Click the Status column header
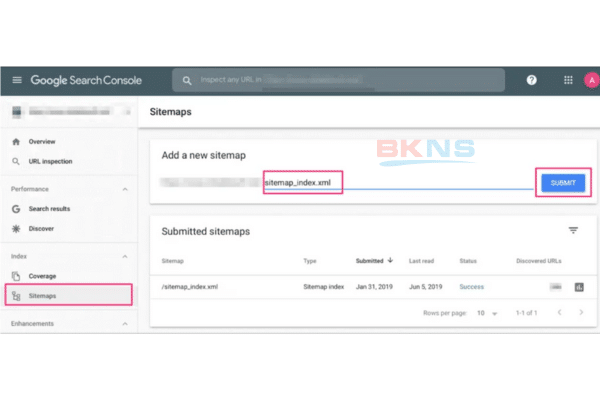 (468, 261)
